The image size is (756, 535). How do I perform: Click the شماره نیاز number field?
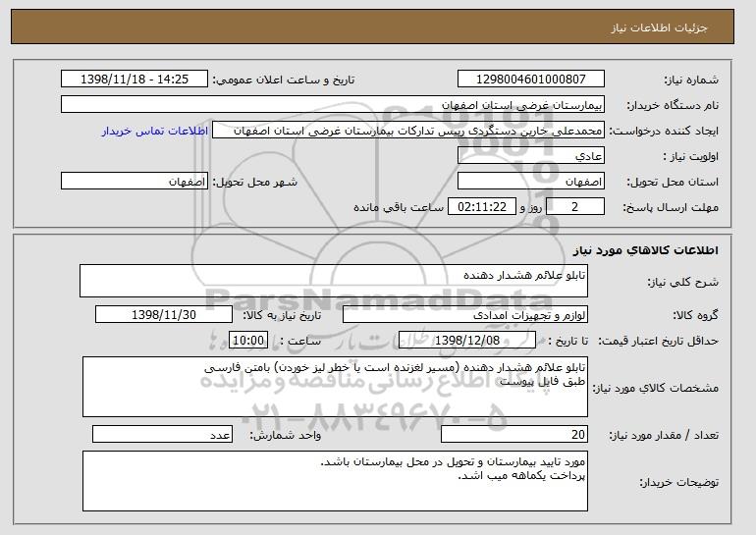click(x=531, y=80)
